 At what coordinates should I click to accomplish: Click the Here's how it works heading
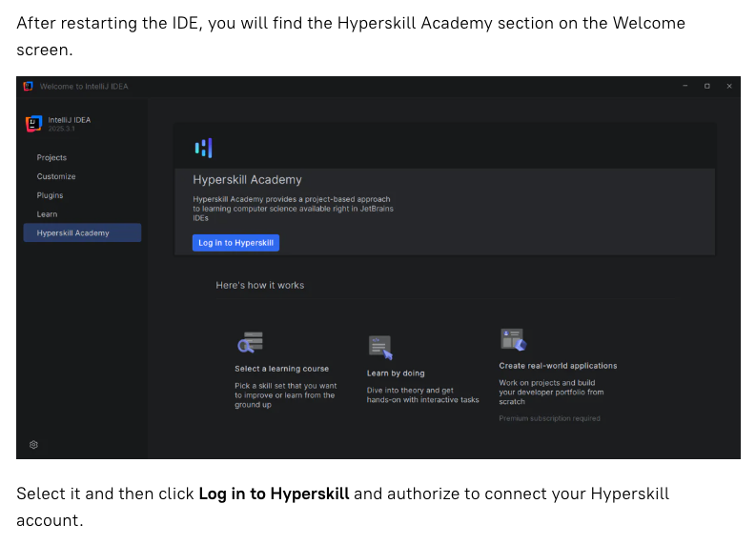pos(260,285)
